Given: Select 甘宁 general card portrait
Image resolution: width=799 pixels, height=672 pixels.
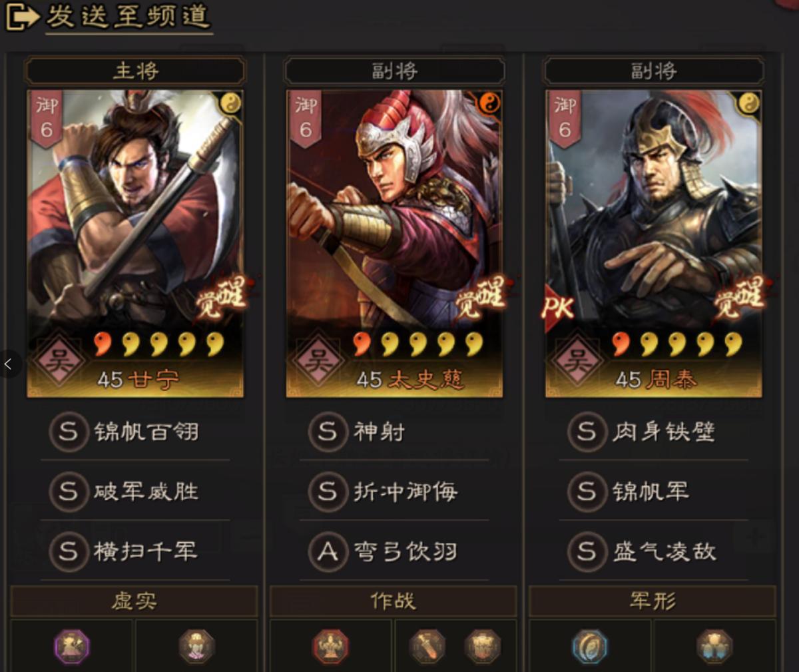Looking at the screenshot, I should (x=135, y=243).
